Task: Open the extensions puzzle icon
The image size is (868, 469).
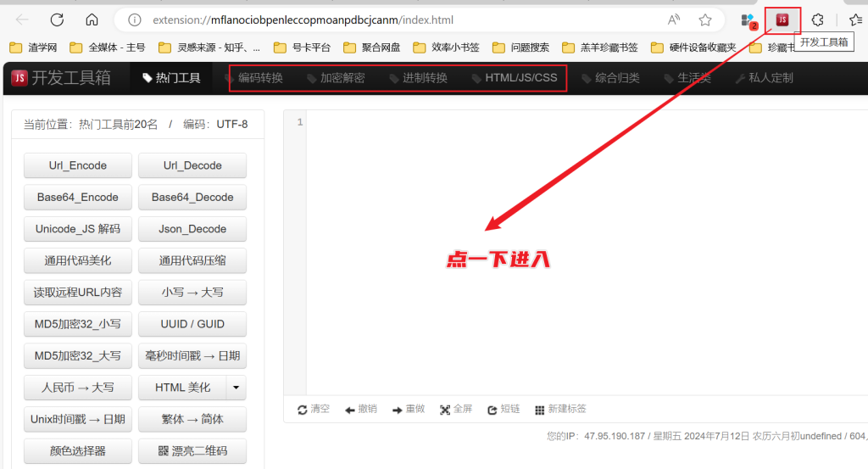Action: (x=818, y=20)
